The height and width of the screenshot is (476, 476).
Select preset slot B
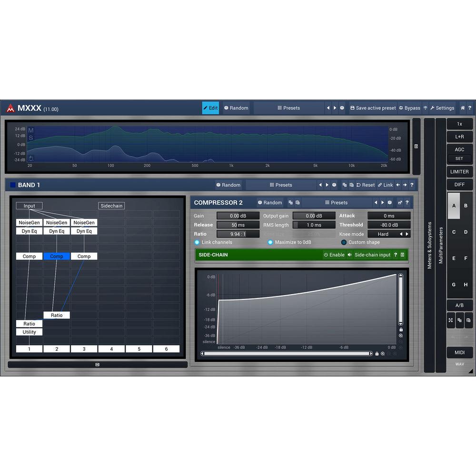coord(466,206)
